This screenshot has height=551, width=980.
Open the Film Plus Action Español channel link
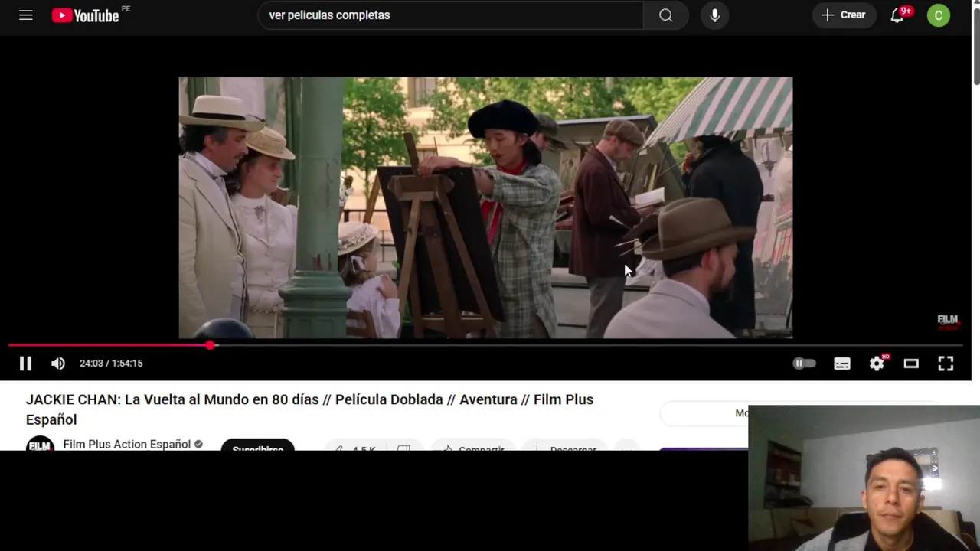[127, 444]
